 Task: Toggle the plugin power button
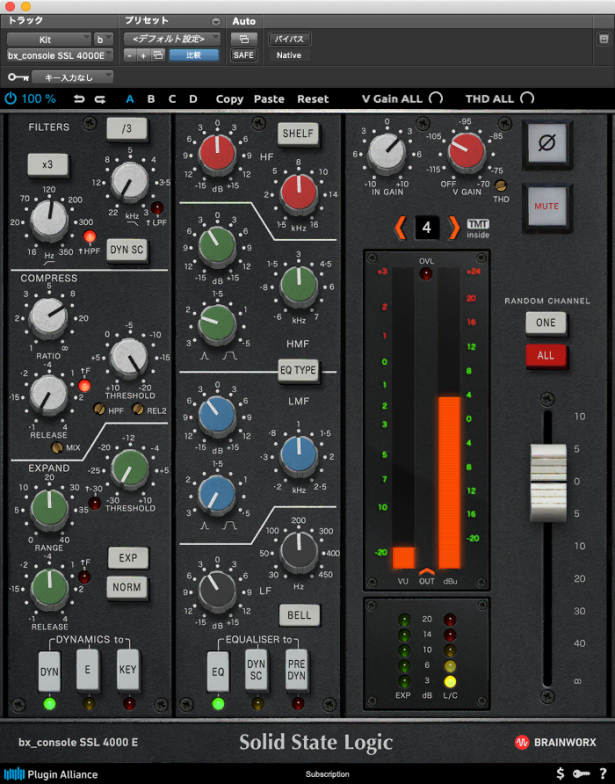coord(10,98)
